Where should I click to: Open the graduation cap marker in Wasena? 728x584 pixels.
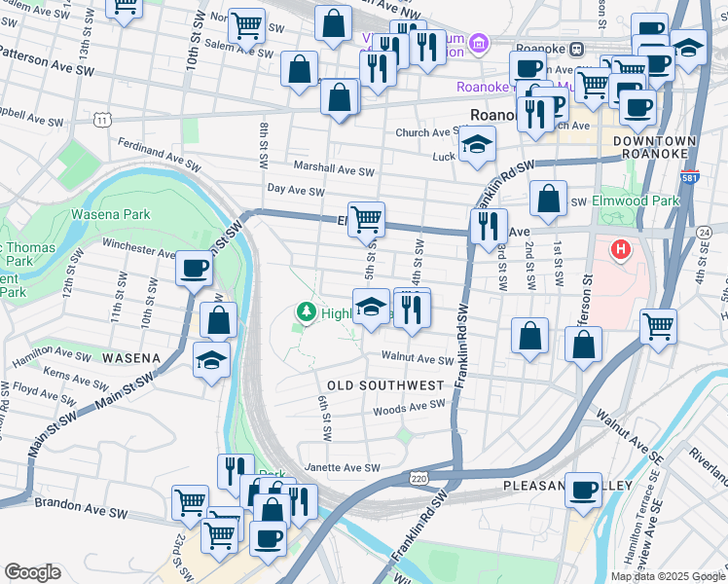[212, 359]
